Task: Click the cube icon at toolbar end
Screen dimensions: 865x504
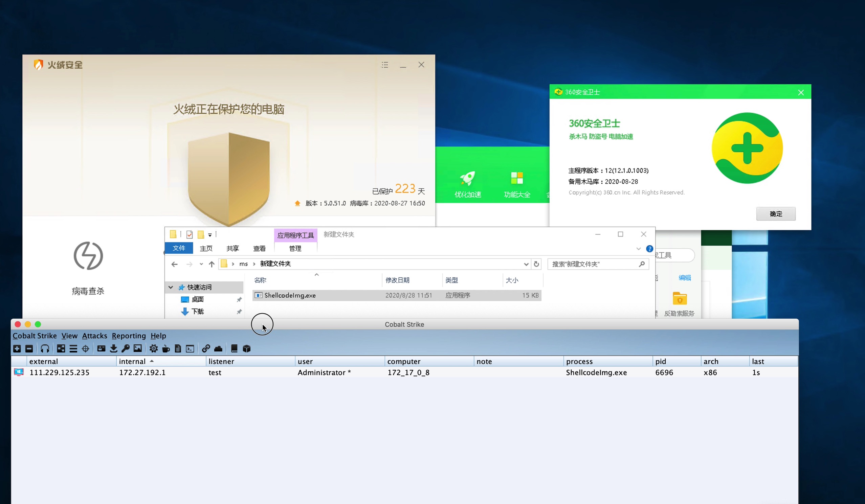Action: tap(246, 349)
